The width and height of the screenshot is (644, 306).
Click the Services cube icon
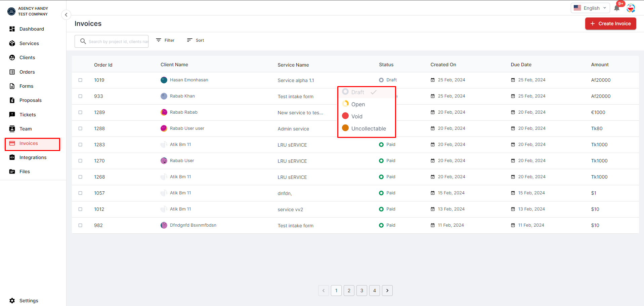pos(12,43)
